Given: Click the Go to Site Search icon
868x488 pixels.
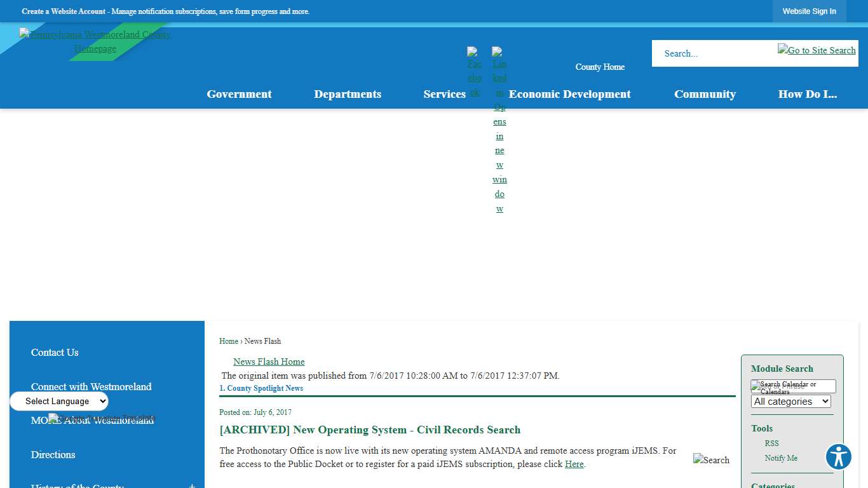Looking at the screenshot, I should pyautogui.click(x=817, y=50).
